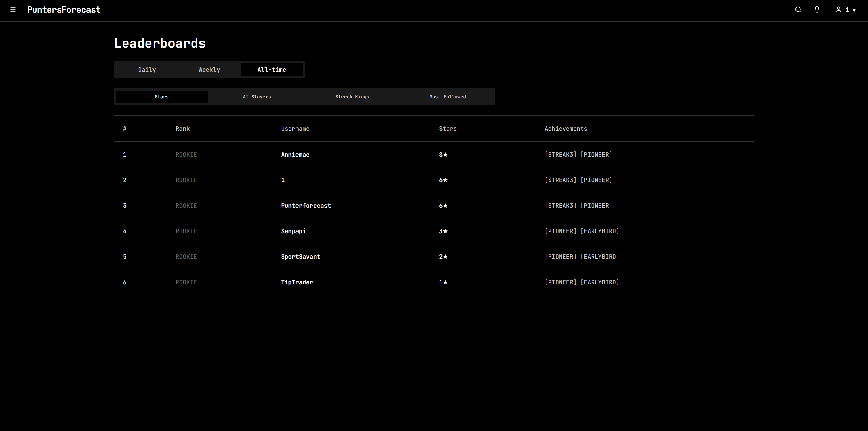The width and height of the screenshot is (868, 431).
Task: Open Anniemae's user profile
Action: tap(295, 155)
